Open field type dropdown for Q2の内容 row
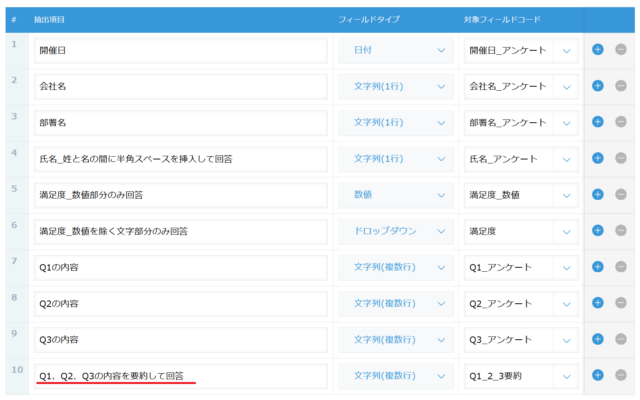The height and width of the screenshot is (400, 640). click(396, 304)
